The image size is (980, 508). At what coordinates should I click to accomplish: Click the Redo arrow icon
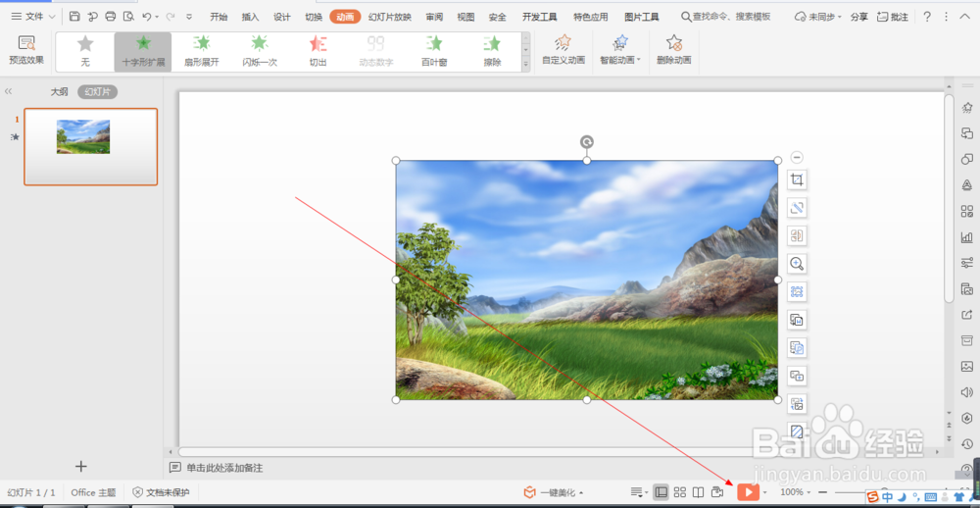pyautogui.click(x=170, y=17)
